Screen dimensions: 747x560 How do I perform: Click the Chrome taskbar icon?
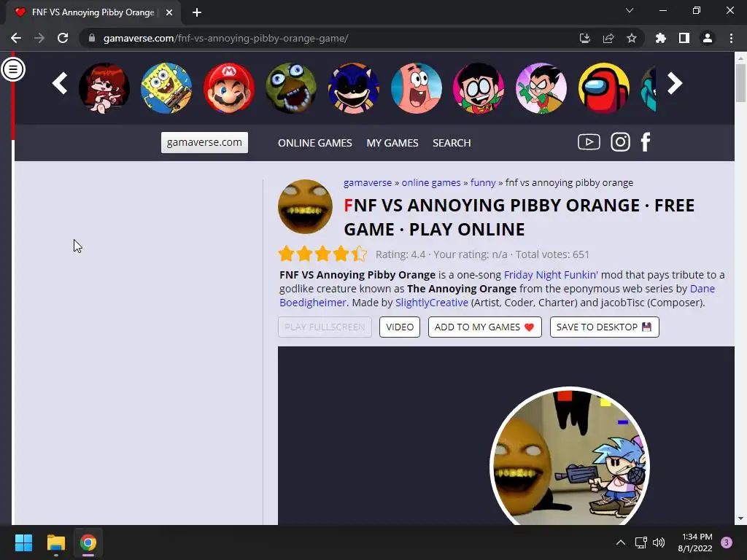pos(88,542)
